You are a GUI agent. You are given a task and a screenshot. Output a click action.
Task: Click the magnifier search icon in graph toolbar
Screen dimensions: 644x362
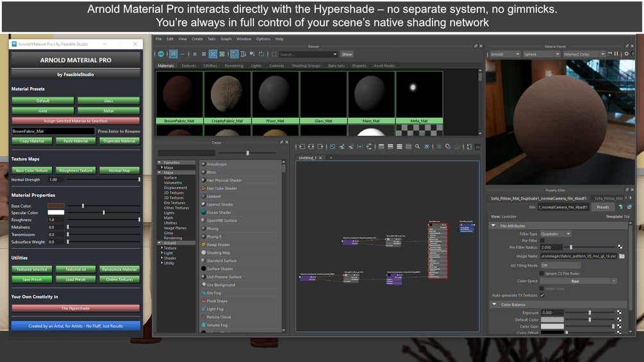(417, 147)
